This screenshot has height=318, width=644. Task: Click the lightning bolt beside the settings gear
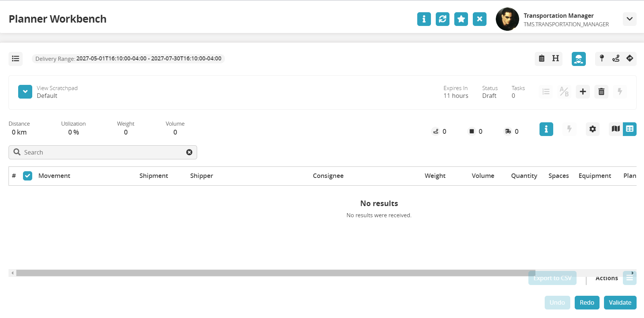coord(570,129)
